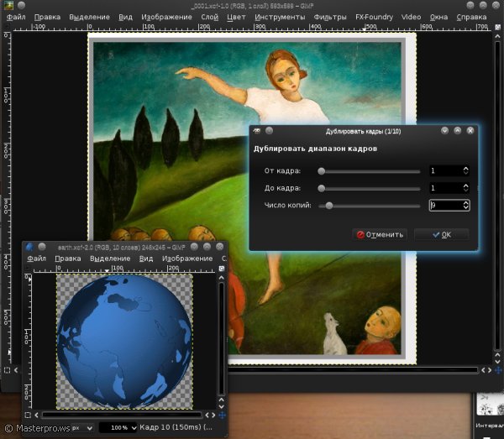Screen dimensions: 504x439
Task: Toggle quick mask icon in earth.xcf window
Action: (28, 415)
